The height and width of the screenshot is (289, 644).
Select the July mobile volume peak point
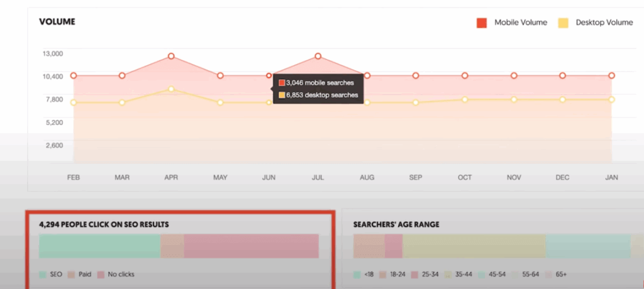(318, 57)
